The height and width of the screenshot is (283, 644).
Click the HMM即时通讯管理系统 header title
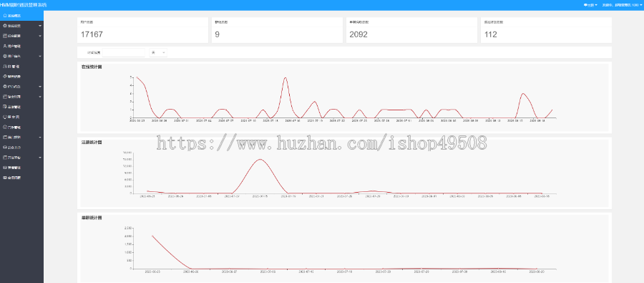click(x=24, y=5)
